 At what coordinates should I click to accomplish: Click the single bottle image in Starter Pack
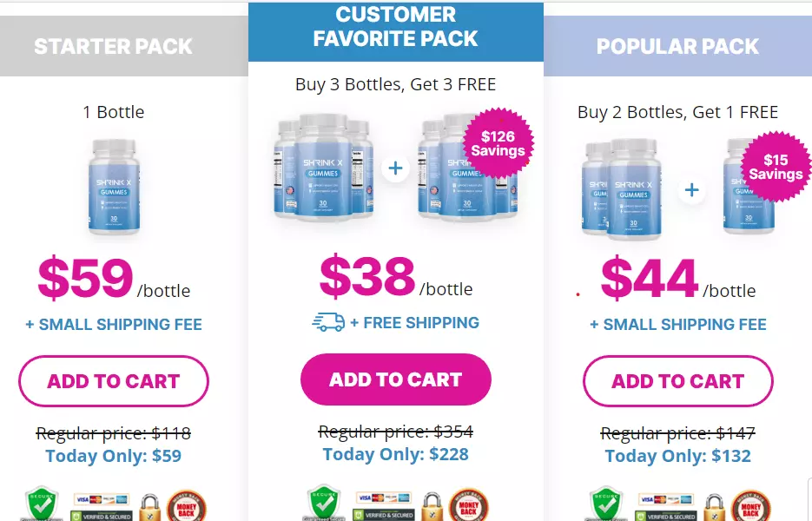click(114, 187)
